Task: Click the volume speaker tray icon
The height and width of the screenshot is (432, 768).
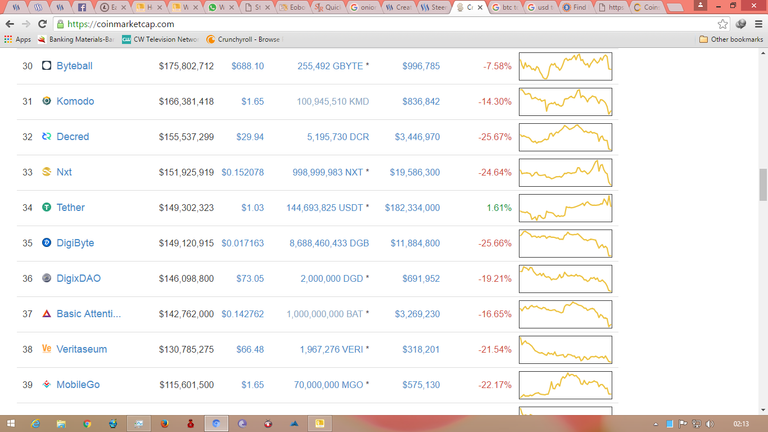Action: pyautogui.click(x=710, y=424)
